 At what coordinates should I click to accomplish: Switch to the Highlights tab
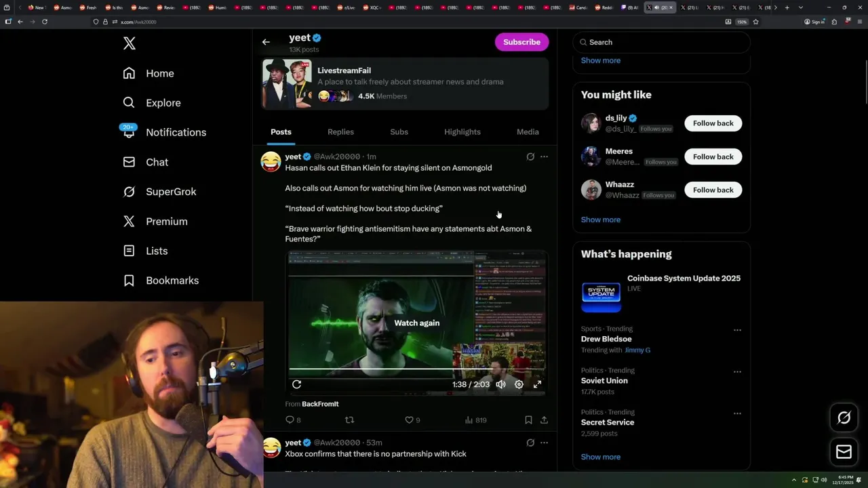coord(462,132)
